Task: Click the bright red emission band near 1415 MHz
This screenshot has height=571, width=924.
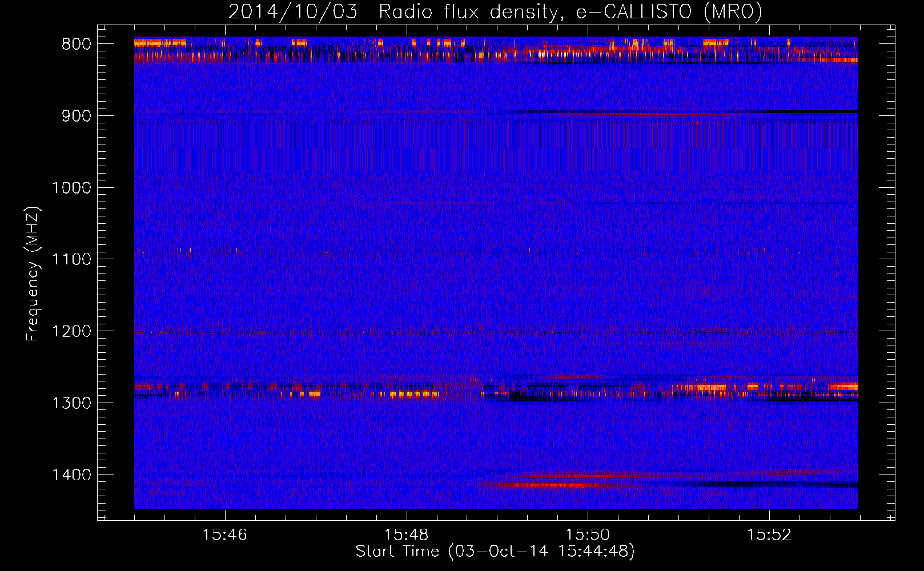Action: [x=551, y=485]
